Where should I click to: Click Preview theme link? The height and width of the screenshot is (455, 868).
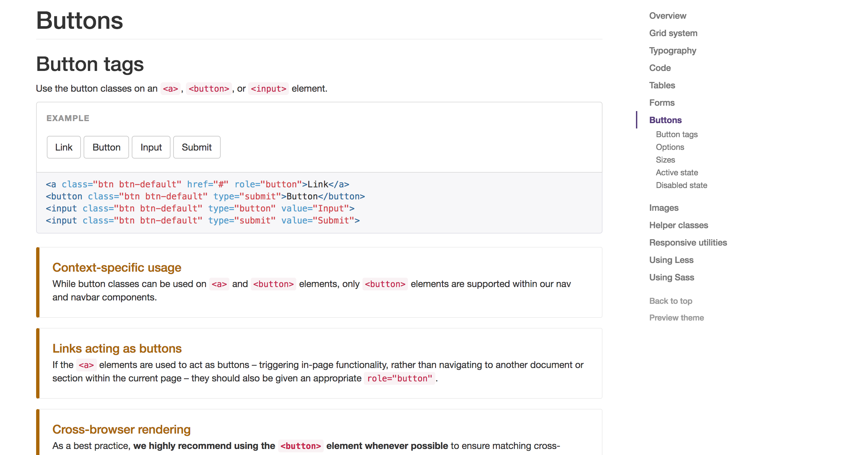pos(676,318)
